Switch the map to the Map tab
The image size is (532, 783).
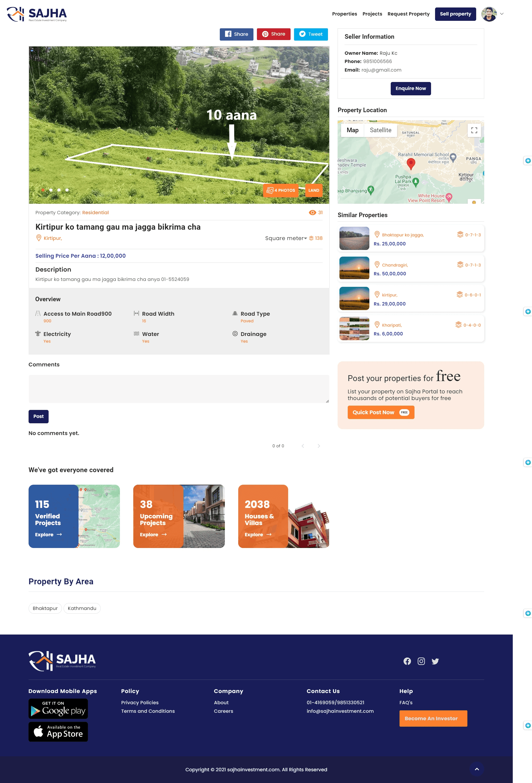point(353,130)
